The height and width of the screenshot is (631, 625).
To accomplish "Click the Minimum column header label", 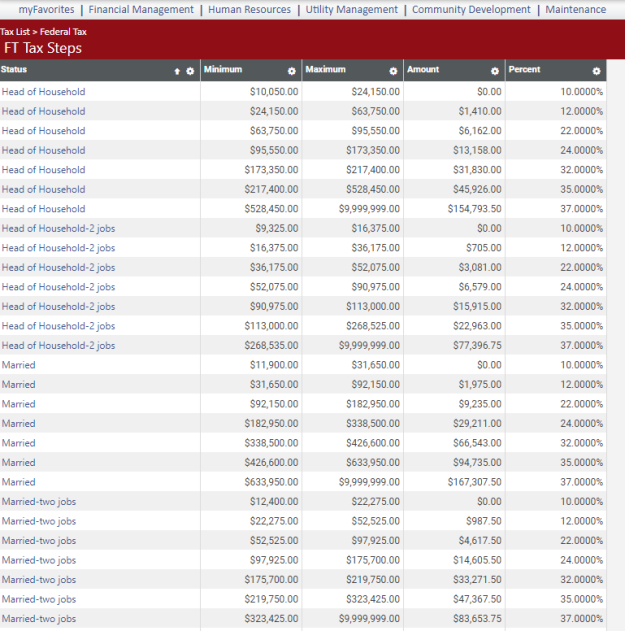I will [223, 70].
